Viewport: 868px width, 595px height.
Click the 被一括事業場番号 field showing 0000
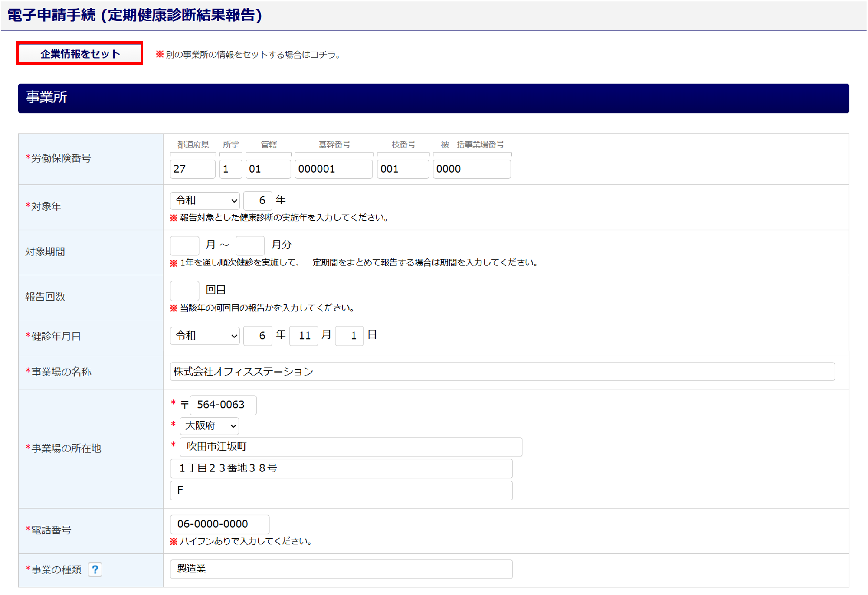coord(472,169)
